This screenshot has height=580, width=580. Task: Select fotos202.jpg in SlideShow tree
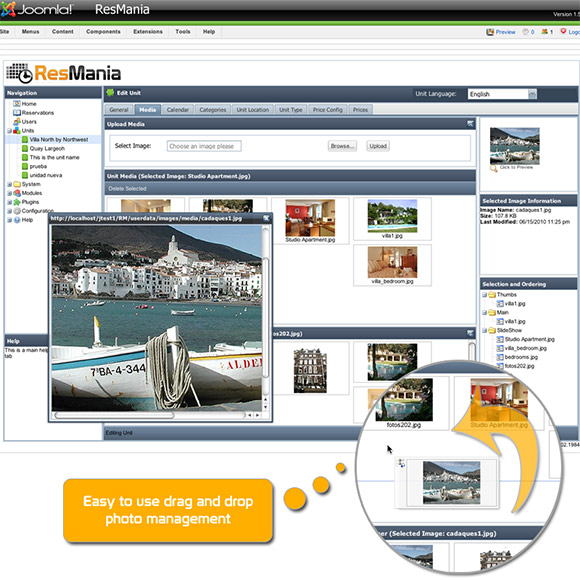(x=519, y=366)
